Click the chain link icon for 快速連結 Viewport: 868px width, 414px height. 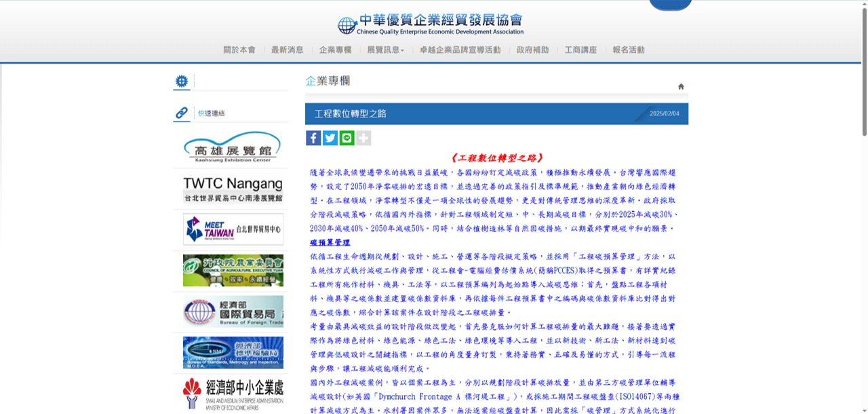point(182,113)
